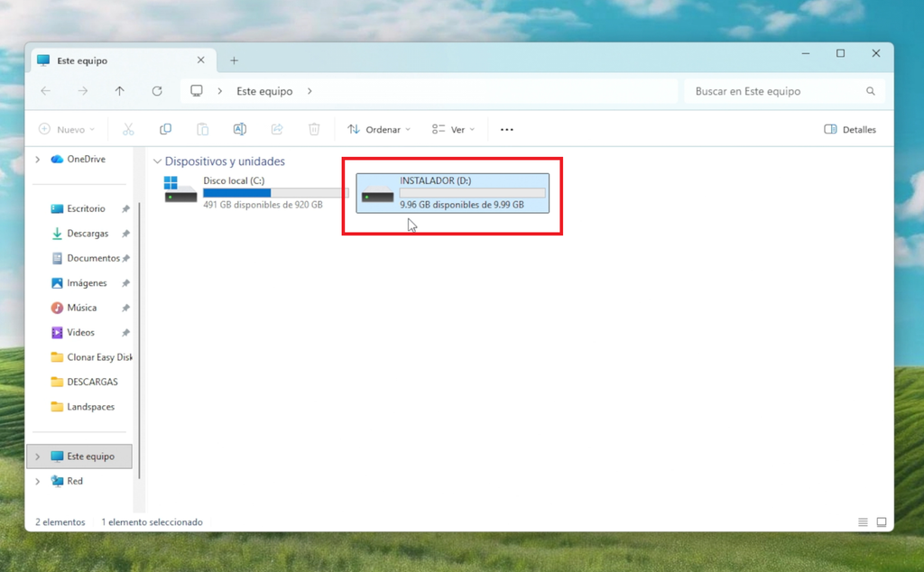
Task: Click the Share icon in toolbar
Action: tap(277, 129)
